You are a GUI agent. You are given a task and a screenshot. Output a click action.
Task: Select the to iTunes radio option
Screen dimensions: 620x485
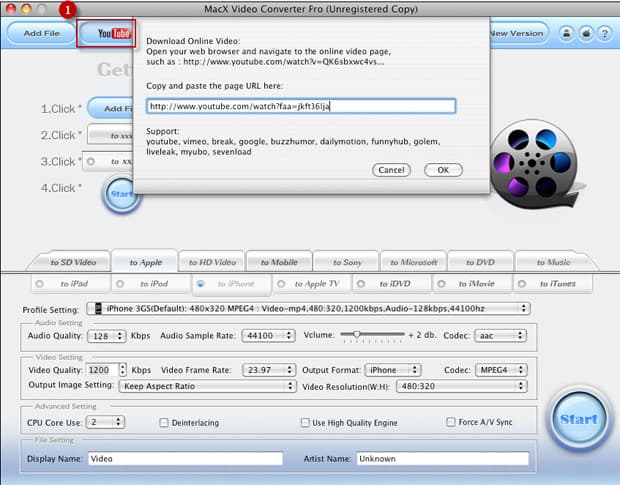point(522,284)
